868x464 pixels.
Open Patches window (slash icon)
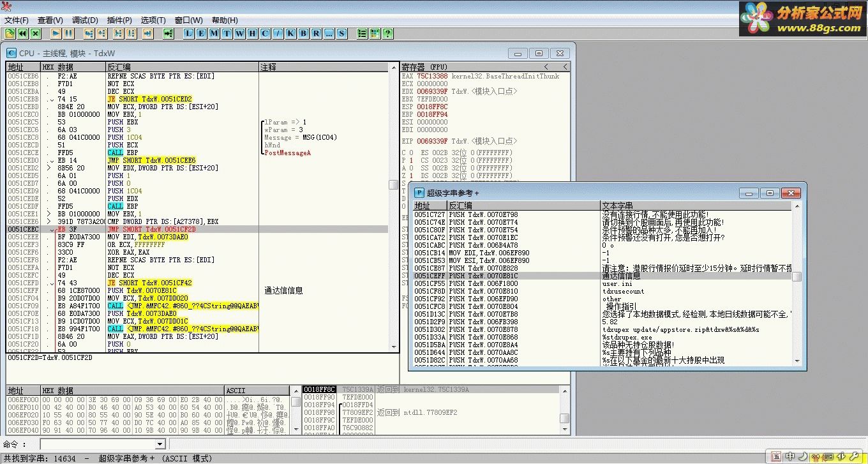point(278,33)
